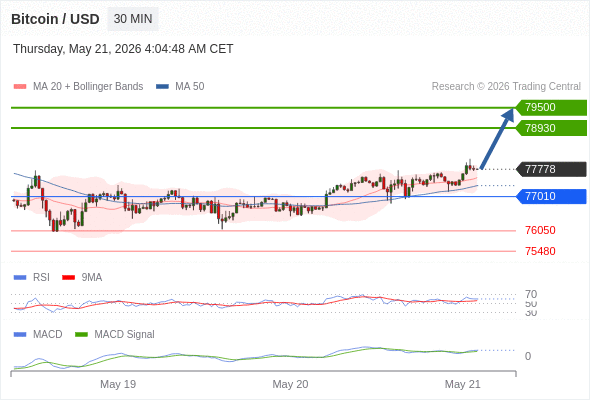Select the 79500 green resistance label
The image size is (590, 400).
point(551,107)
